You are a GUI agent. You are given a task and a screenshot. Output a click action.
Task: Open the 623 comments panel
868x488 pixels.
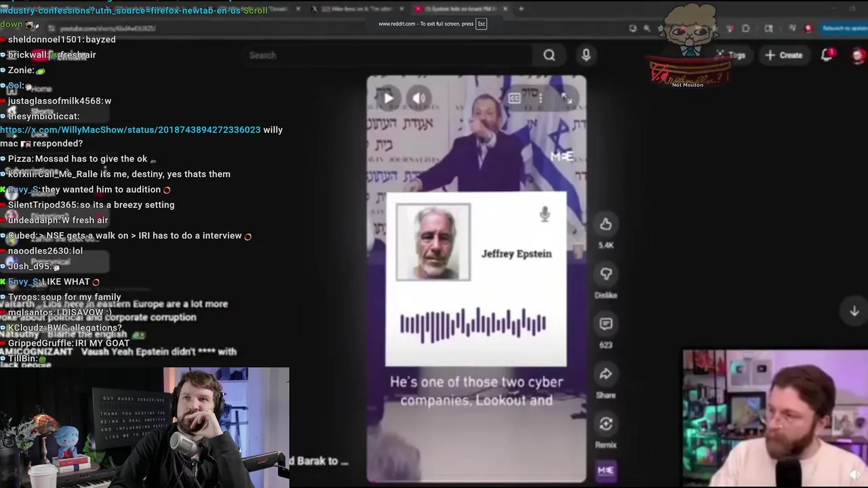pyautogui.click(x=606, y=324)
